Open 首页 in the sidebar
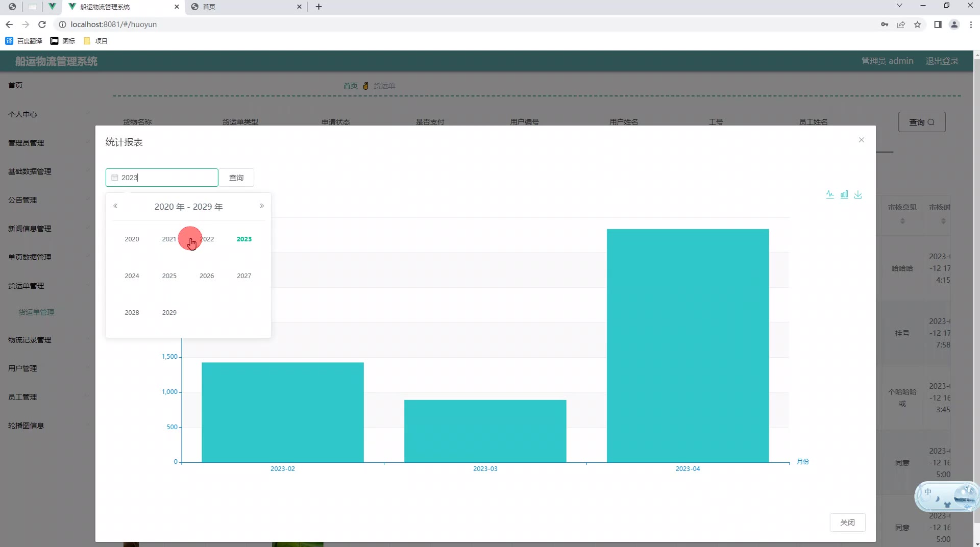 click(15, 85)
